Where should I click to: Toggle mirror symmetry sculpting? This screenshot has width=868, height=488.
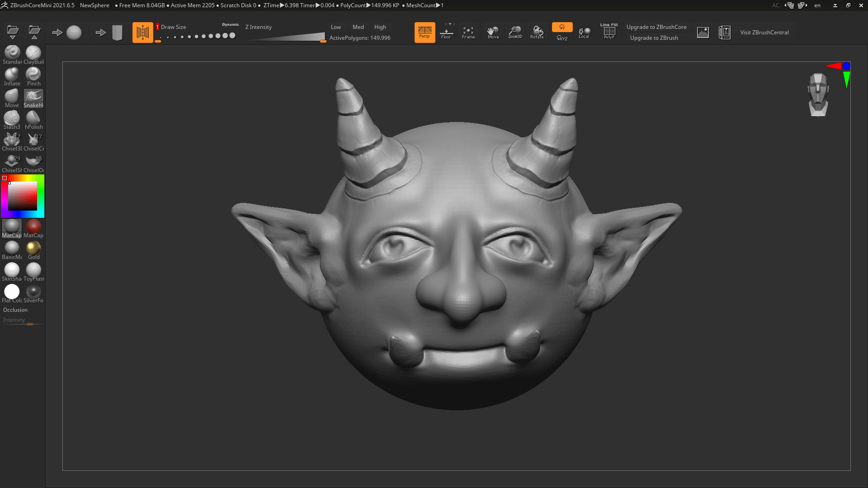coord(143,32)
